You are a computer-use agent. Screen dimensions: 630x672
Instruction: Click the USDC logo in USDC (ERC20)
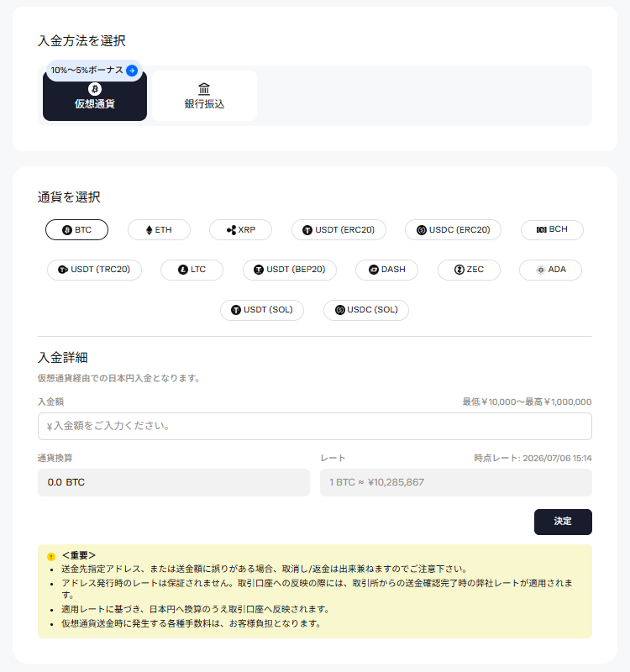[x=422, y=230]
